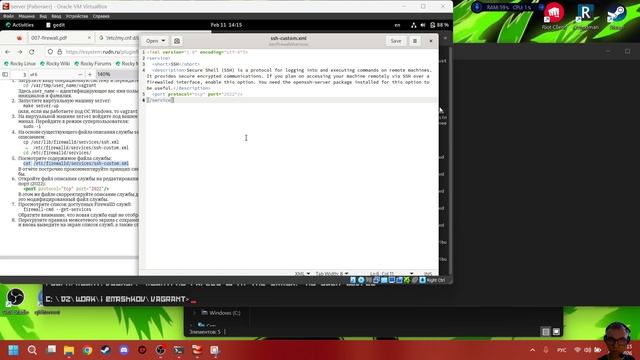
Task: Open the PDF zoom level 140% dropdown
Action: coord(118,74)
